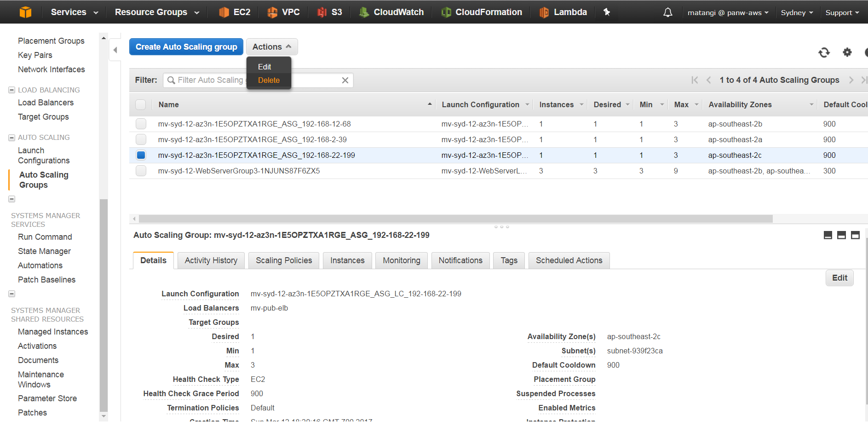This screenshot has height=427, width=868.
Task: Refresh the Auto Scaling groups list
Action: pos(824,52)
